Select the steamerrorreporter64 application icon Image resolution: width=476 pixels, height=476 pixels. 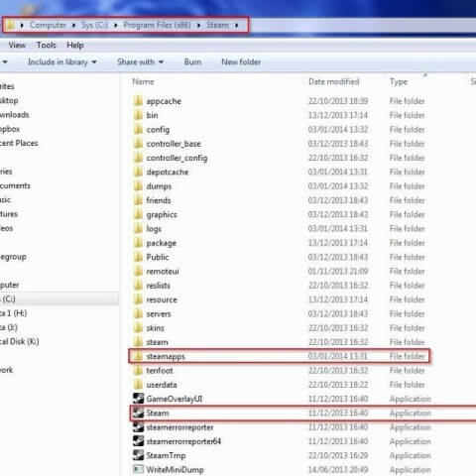[x=138, y=441]
